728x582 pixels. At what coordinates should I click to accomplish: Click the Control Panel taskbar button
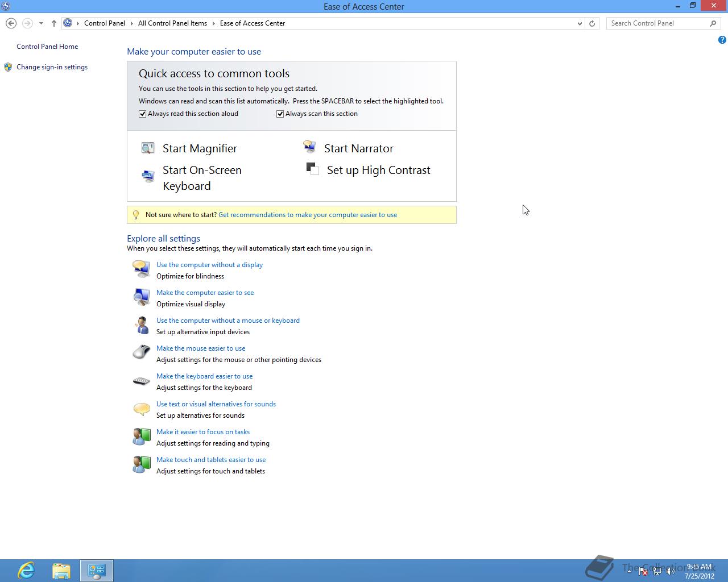97,570
